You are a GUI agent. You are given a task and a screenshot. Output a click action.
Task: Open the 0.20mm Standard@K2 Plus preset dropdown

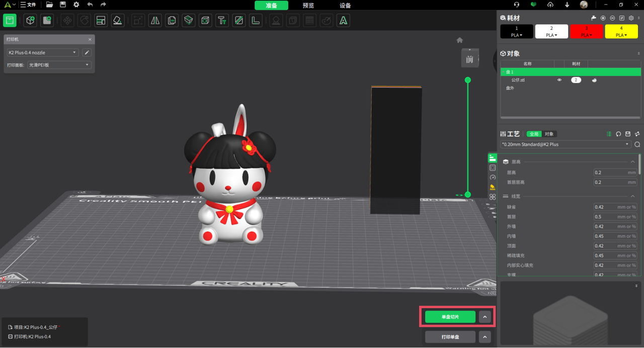point(566,144)
